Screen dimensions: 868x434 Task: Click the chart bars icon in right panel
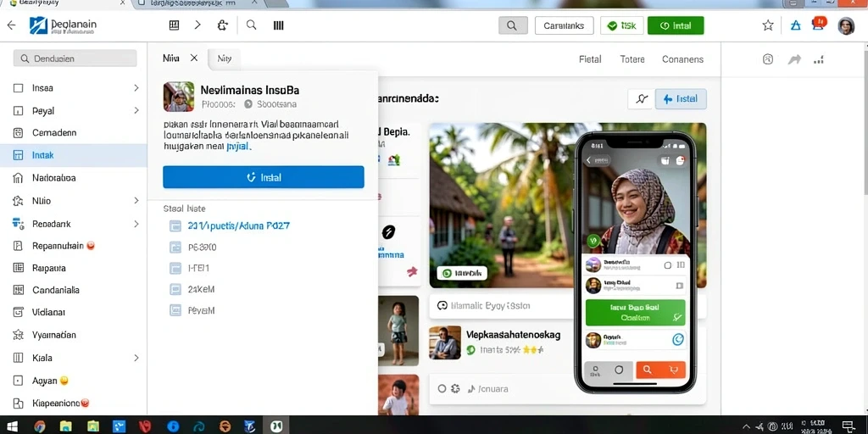[x=819, y=59]
